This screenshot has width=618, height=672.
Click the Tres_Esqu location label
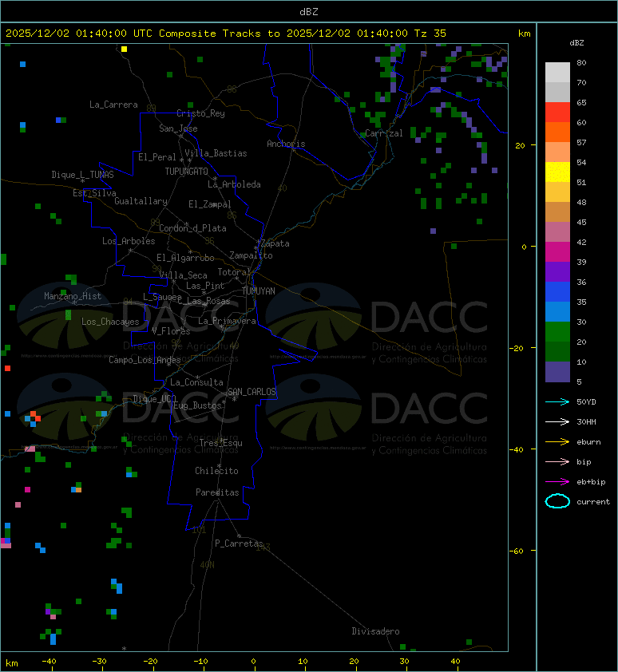(221, 443)
